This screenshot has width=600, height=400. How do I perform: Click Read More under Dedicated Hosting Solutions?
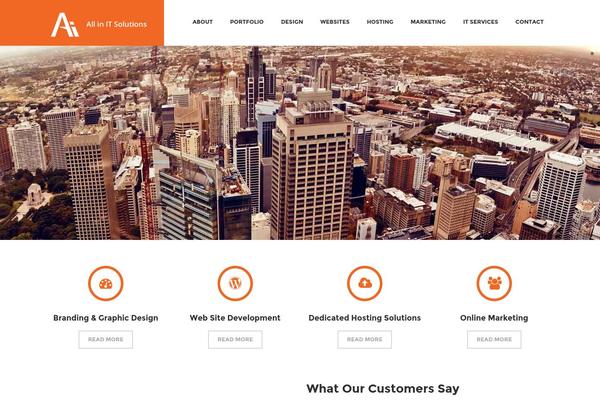click(365, 340)
